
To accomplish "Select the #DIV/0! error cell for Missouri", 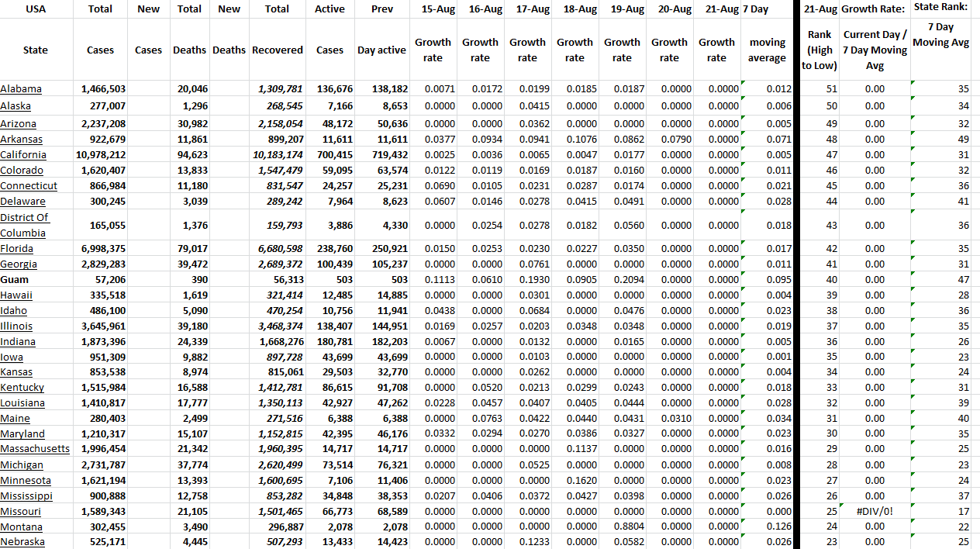I will pos(875,512).
